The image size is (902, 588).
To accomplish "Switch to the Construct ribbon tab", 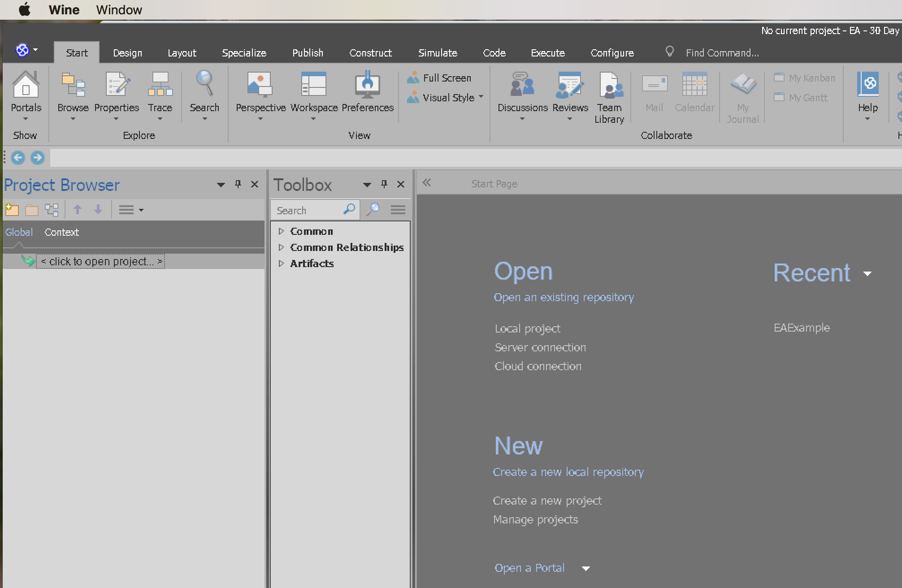I will [x=371, y=53].
